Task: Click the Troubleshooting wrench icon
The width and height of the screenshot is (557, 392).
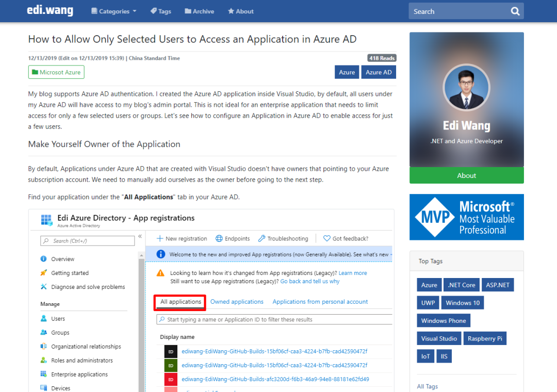Action: click(x=262, y=238)
